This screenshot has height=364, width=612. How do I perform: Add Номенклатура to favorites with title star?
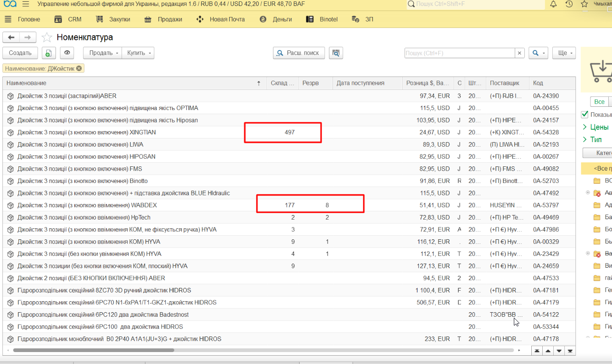[46, 38]
